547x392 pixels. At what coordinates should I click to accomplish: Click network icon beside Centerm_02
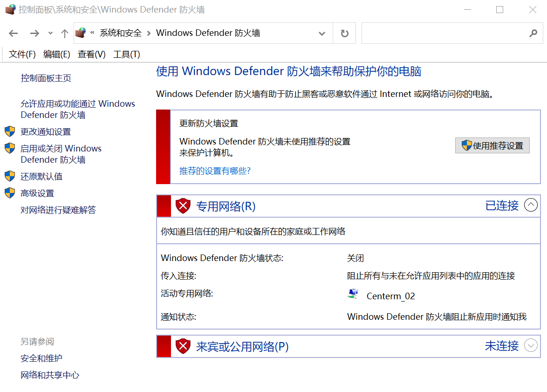click(x=353, y=294)
